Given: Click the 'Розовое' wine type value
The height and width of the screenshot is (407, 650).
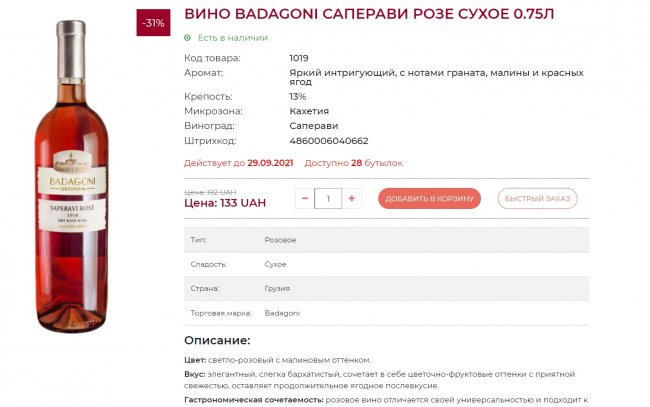Looking at the screenshot, I should (280, 240).
